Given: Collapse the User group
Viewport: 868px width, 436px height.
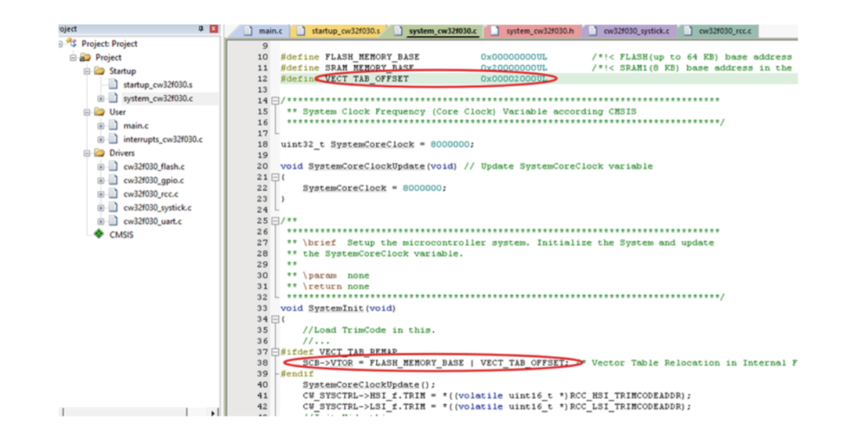Looking at the screenshot, I should click(x=87, y=112).
